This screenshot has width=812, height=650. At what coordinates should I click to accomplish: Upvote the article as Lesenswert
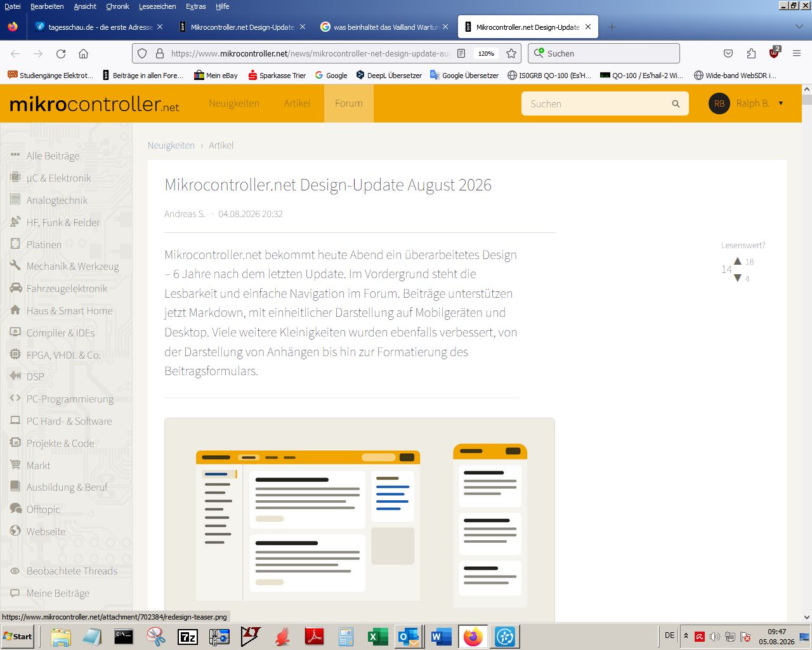[x=738, y=261]
